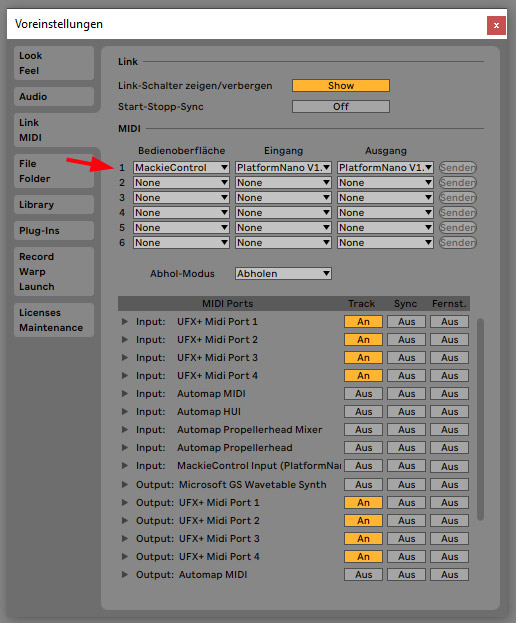The image size is (516, 624).
Task: Open row 1 Ausgang PlatformNano dropdown
Action: pyautogui.click(x=385, y=168)
